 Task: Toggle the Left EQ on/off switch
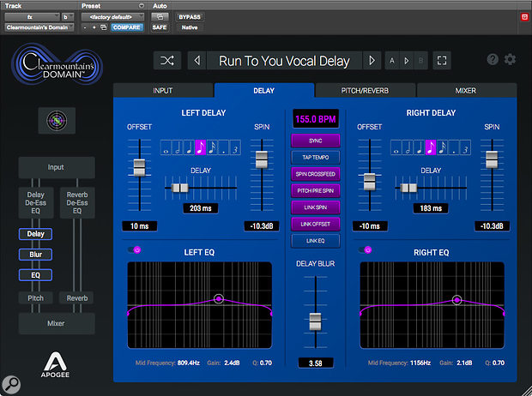click(x=135, y=250)
